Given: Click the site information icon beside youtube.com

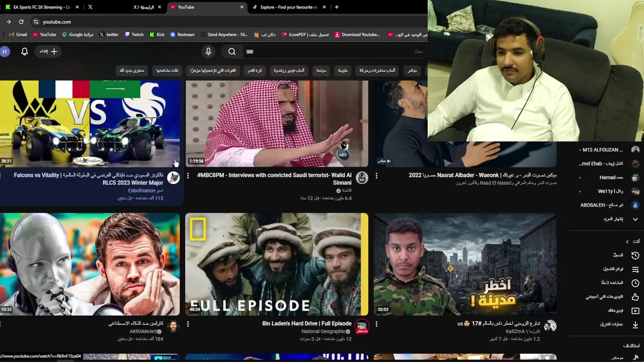Looking at the screenshot, I should click(x=35, y=22).
